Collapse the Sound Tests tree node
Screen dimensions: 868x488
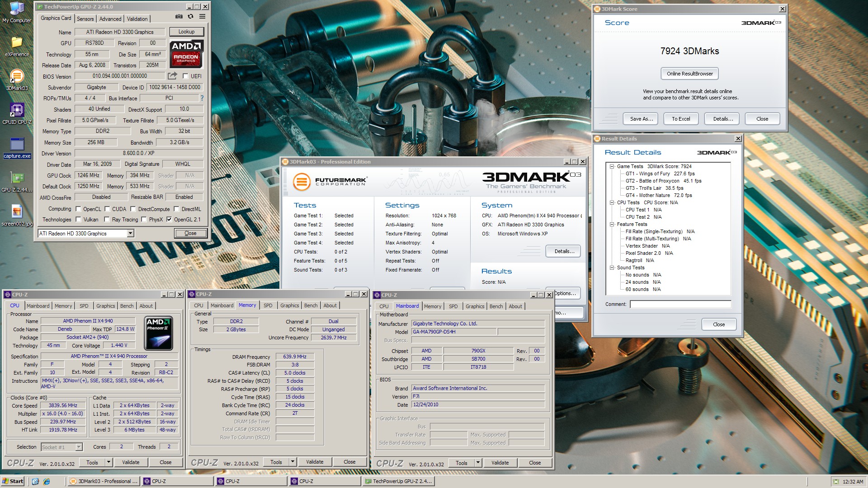pos(612,268)
